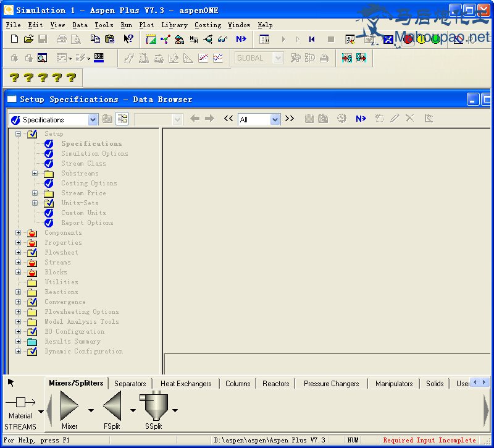494x448 pixels.
Task: Click the Print toolbar icon
Action: (x=62, y=39)
